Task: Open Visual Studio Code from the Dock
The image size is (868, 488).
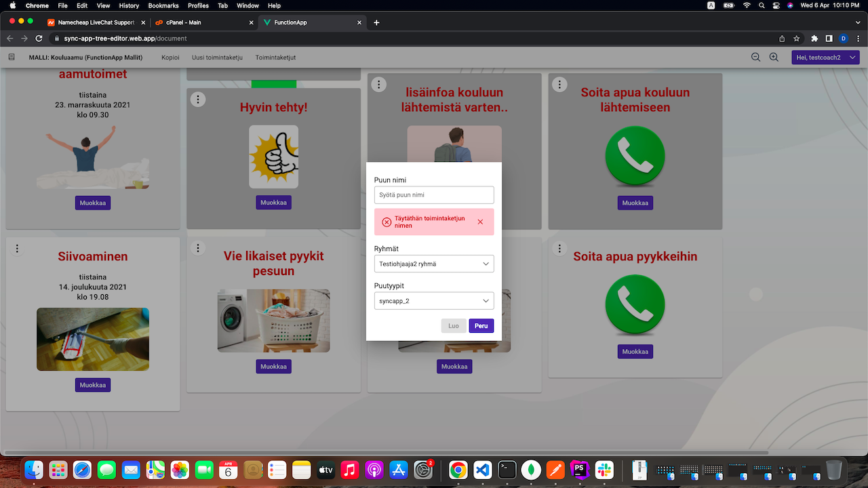Action: point(482,469)
